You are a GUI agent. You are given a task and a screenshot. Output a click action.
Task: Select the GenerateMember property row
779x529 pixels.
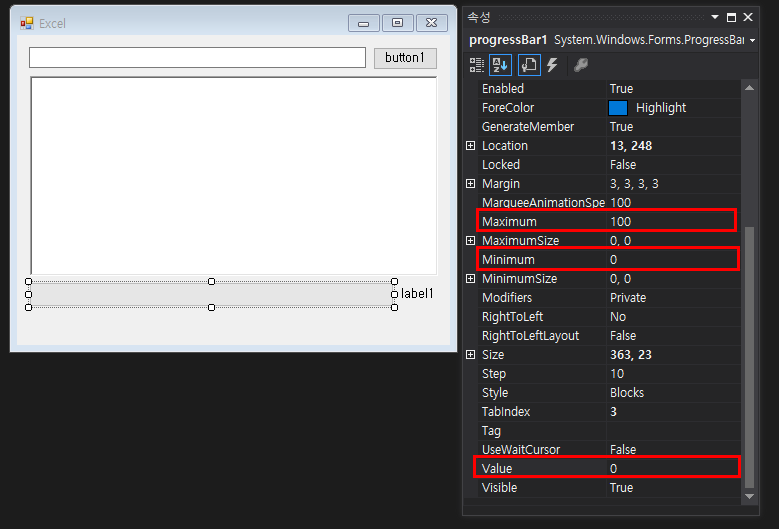click(x=609, y=127)
